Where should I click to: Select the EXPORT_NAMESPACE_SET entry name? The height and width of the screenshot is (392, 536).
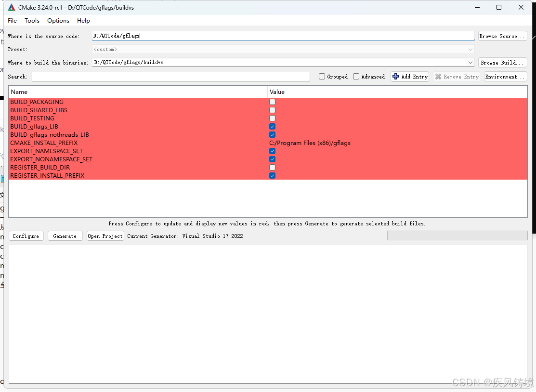(47, 151)
